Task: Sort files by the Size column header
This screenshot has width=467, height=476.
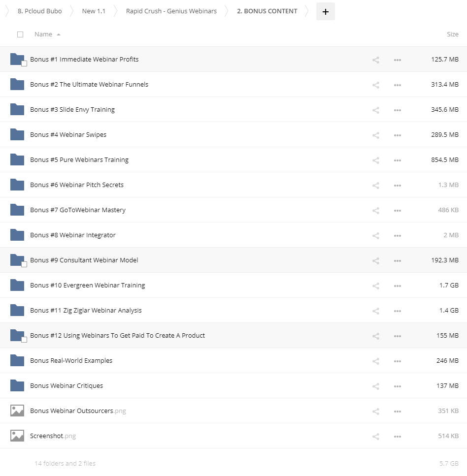Action: tap(452, 34)
